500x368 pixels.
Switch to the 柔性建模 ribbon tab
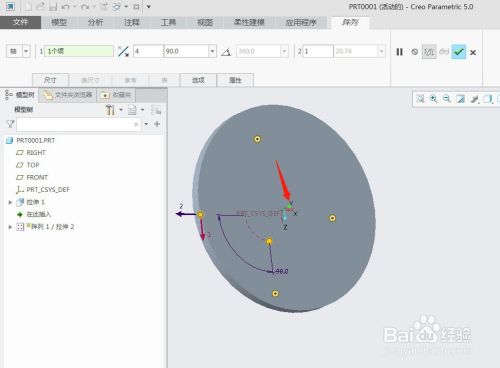[249, 22]
